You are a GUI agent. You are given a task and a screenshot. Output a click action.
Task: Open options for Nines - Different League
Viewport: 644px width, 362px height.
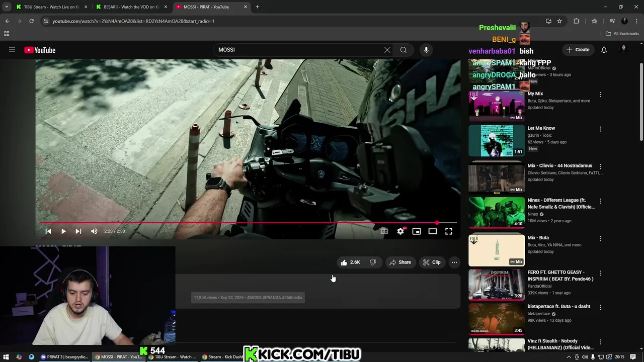(x=600, y=201)
